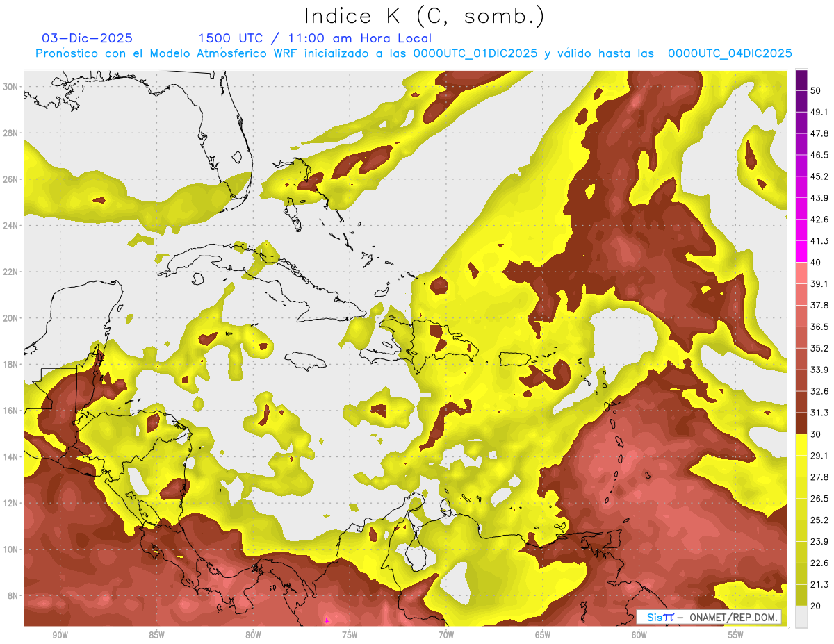Click the legend value 47.8
The height and width of the screenshot is (644, 834).
coord(819,133)
